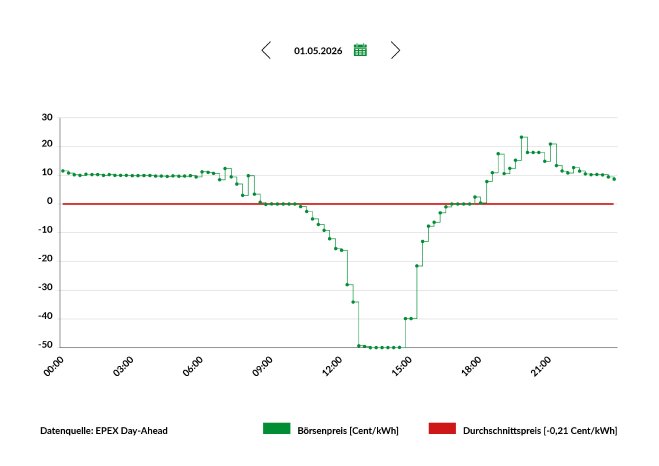Click the -50 y-axis label

pyautogui.click(x=45, y=345)
